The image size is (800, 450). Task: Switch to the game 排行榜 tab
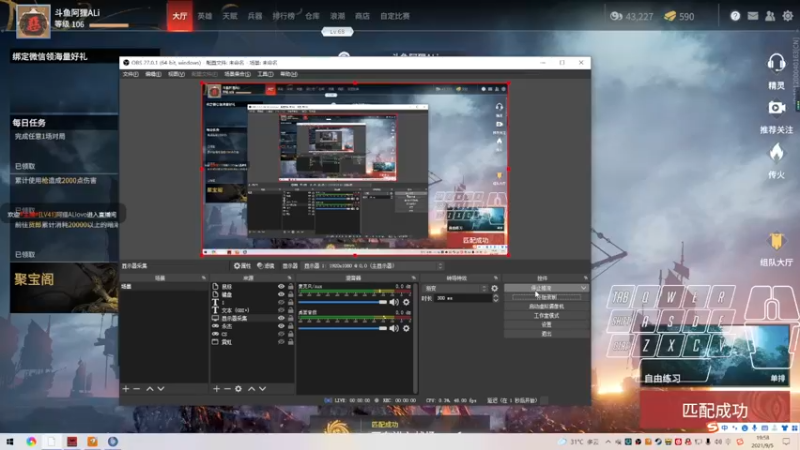(284, 16)
